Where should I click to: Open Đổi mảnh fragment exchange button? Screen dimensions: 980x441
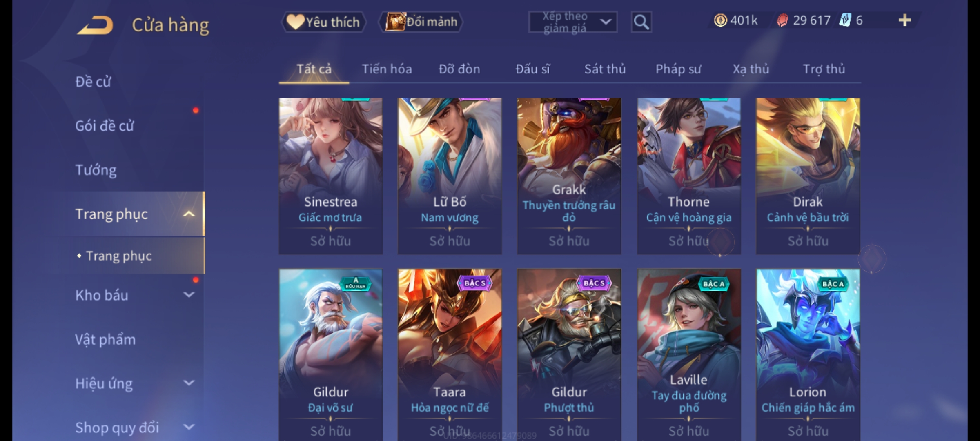pos(421,22)
